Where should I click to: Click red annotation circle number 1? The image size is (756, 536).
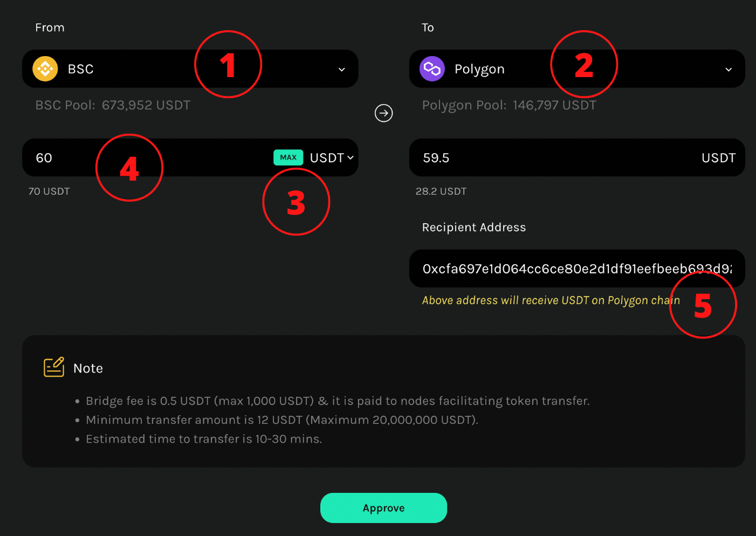[228, 64]
